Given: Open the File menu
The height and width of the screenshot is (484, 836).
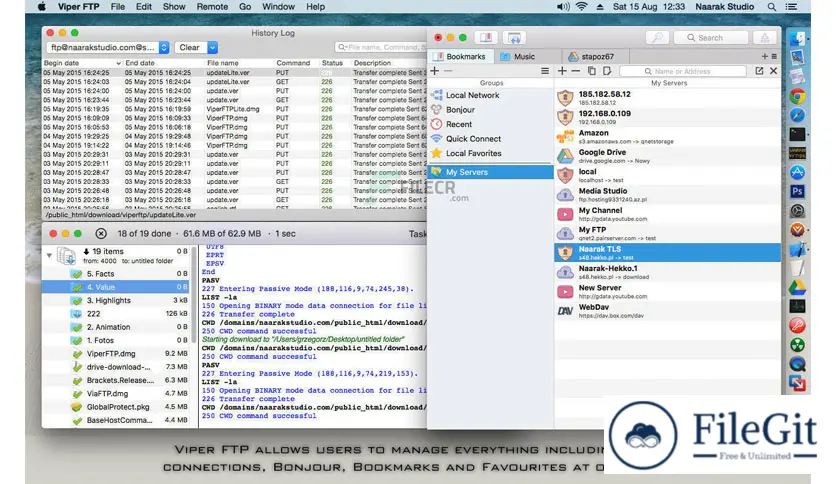Looking at the screenshot, I should point(118,7).
